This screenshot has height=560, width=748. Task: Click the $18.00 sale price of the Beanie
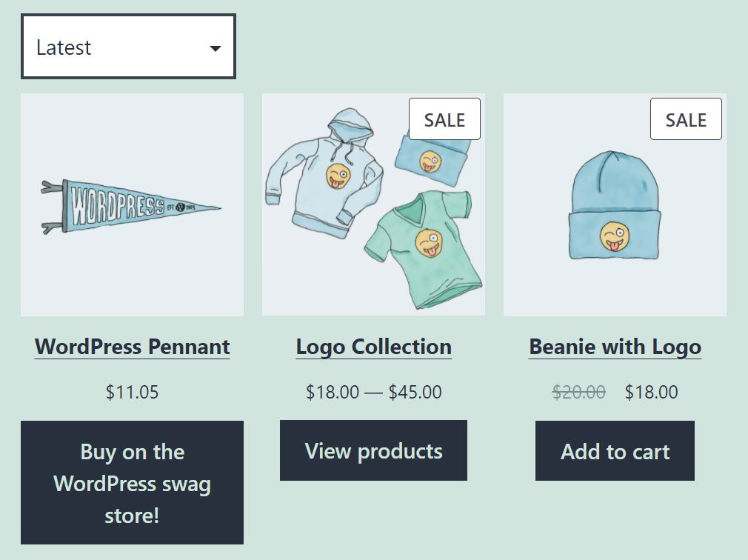coord(651,392)
